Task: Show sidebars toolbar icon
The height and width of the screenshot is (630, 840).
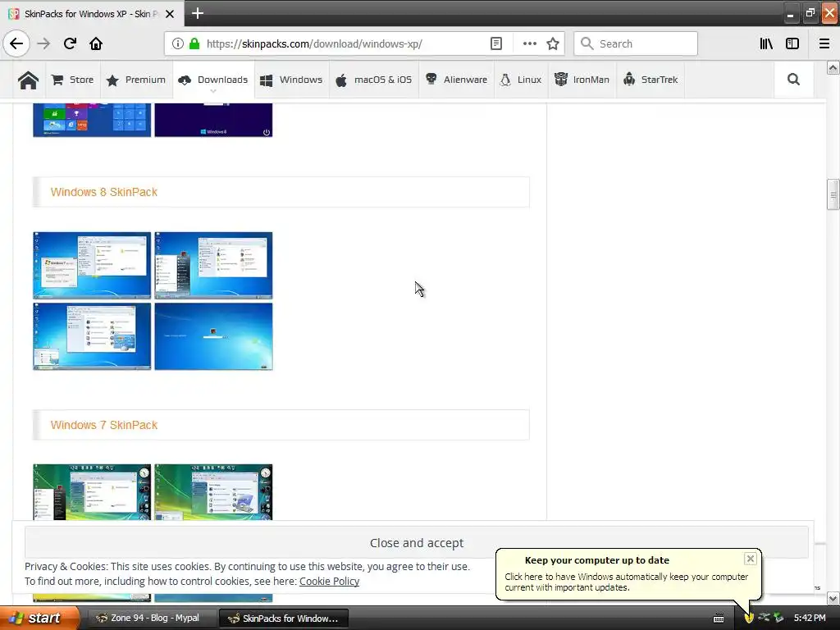Action: point(792,43)
